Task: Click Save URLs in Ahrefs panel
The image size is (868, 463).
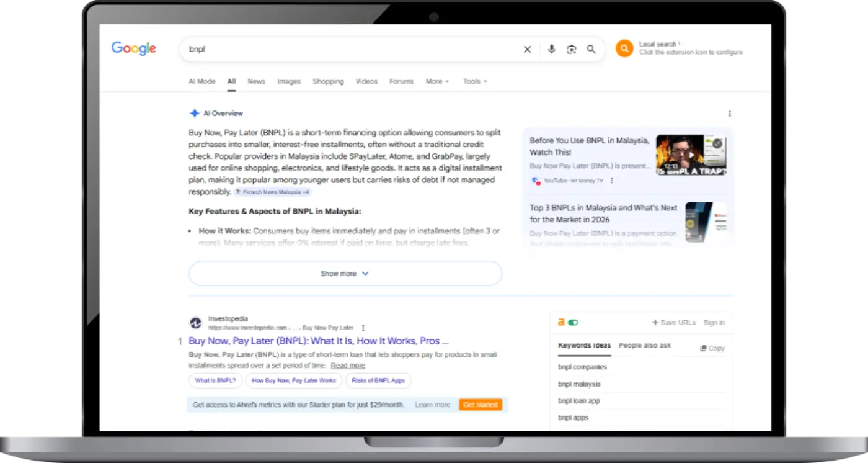Action: click(x=673, y=323)
